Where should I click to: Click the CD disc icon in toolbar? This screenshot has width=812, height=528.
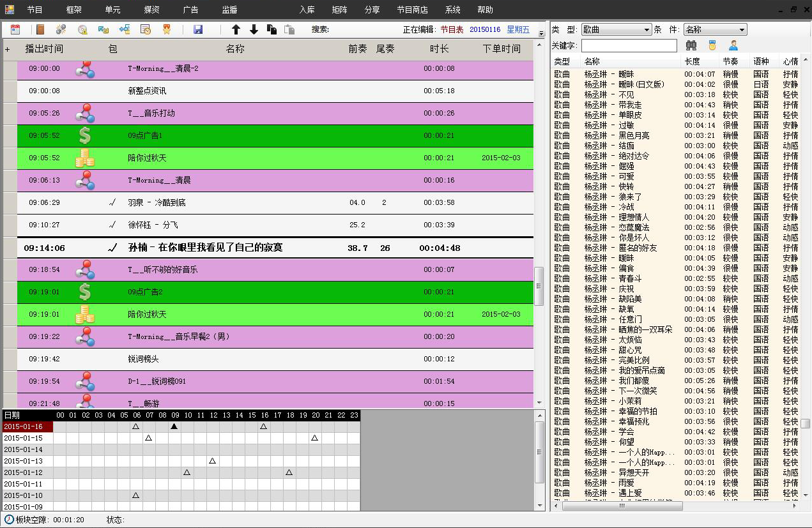pos(82,29)
